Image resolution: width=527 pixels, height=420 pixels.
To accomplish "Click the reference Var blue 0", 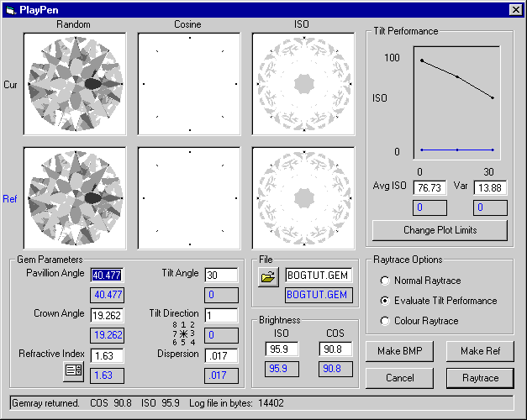I will click(490, 207).
